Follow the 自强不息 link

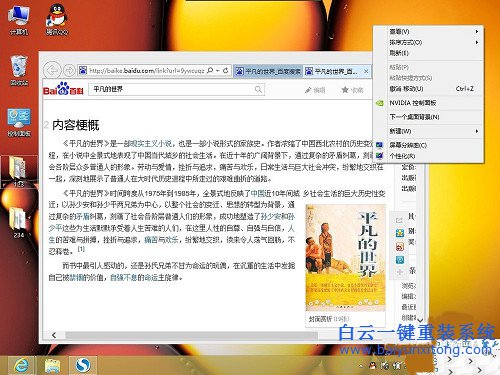pos(124,277)
